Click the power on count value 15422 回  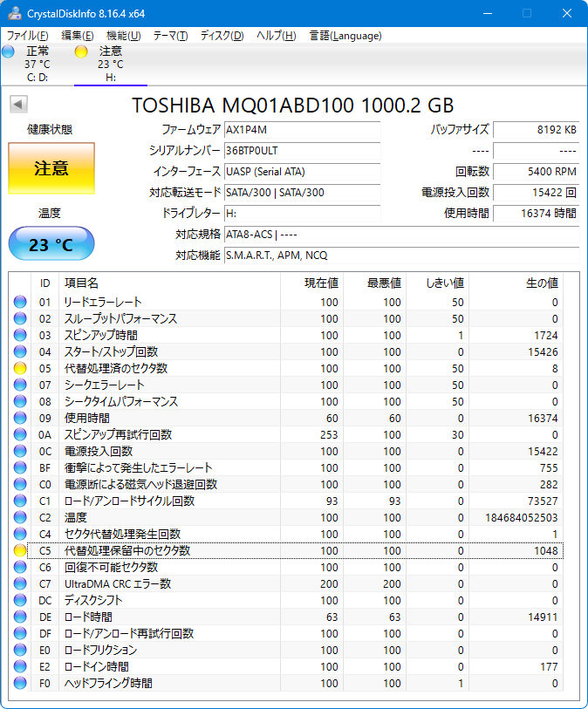point(536,193)
